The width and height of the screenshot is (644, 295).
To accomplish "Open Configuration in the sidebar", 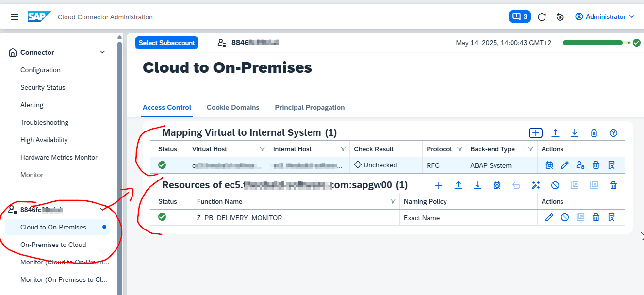I will 40,70.
